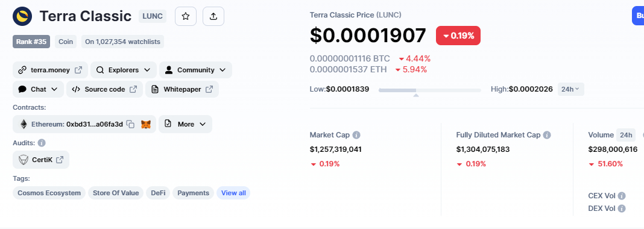Copy the Ethereum contract address
Viewport: 644px width, 229px height.
click(x=131, y=124)
